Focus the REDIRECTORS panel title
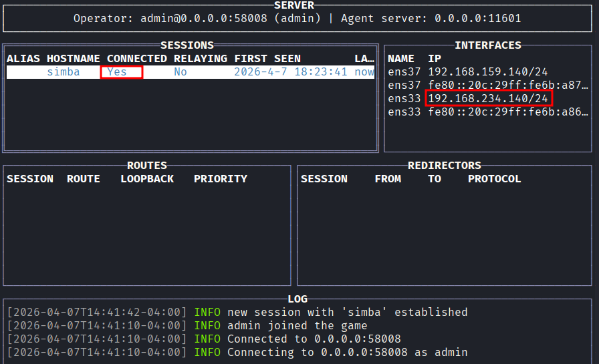The height and width of the screenshot is (364, 599). [445, 166]
